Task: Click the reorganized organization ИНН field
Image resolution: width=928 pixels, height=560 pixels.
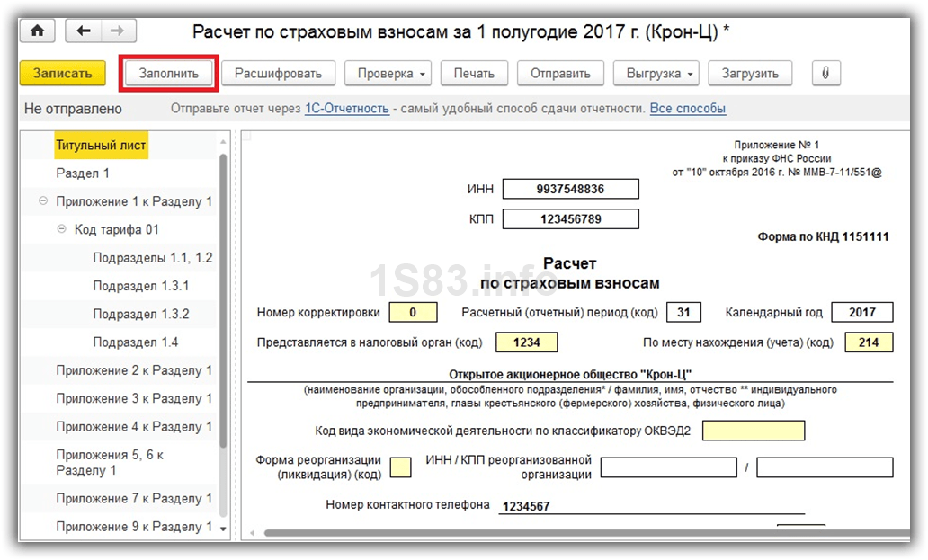Action: point(669,467)
